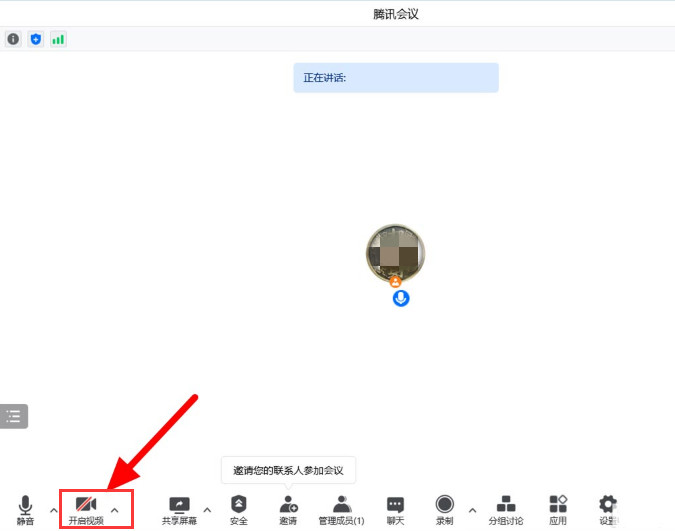
Task: Open the 应用 apps panel
Action: (558, 510)
